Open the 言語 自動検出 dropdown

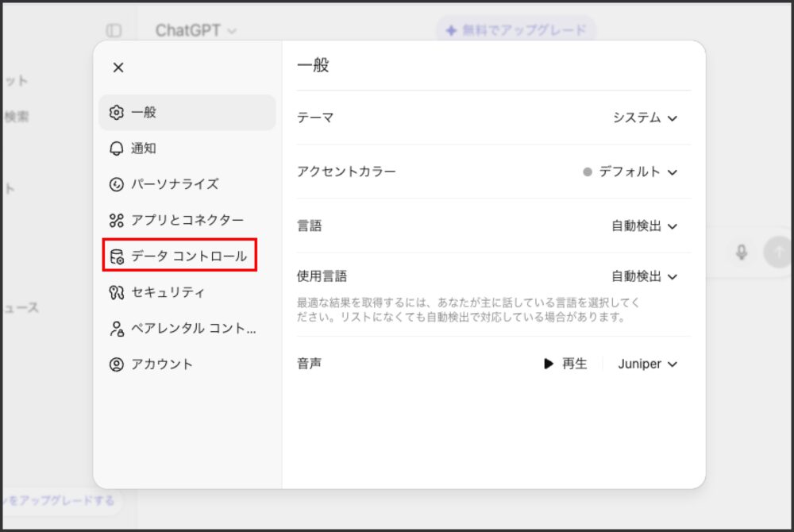(644, 226)
